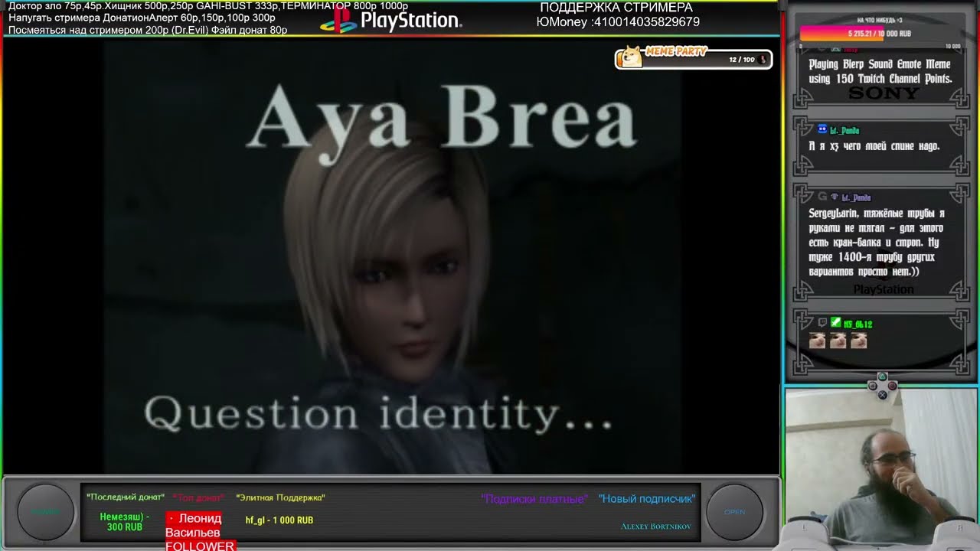This screenshot has width=980, height=551.
Task: Click "Топ донат" label
Action: pos(198,498)
